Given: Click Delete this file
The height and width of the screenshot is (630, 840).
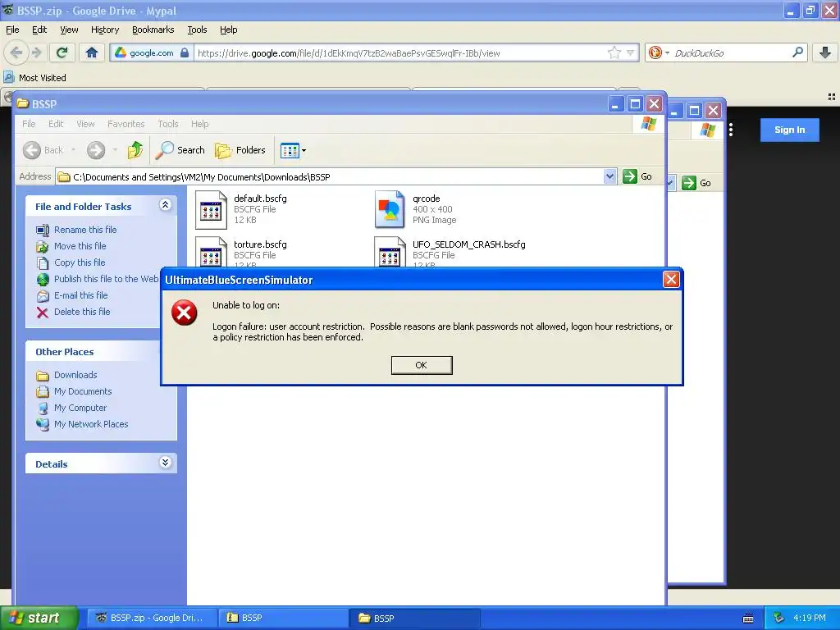Looking at the screenshot, I should coord(82,312).
